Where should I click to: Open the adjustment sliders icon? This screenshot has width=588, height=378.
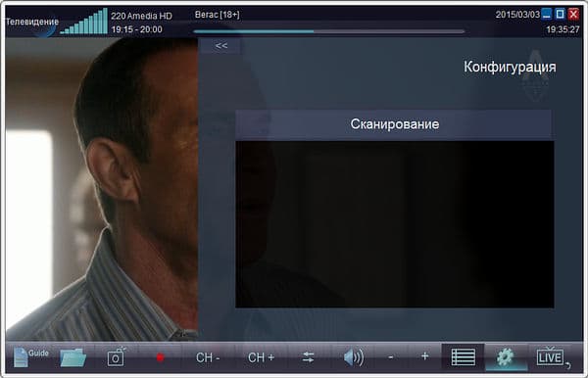point(309,357)
